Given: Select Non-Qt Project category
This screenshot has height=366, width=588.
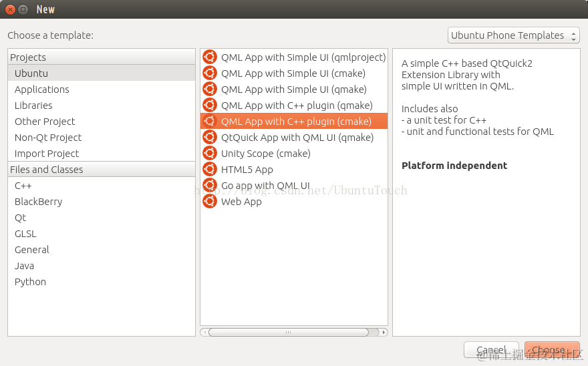Looking at the screenshot, I should [102, 138].
